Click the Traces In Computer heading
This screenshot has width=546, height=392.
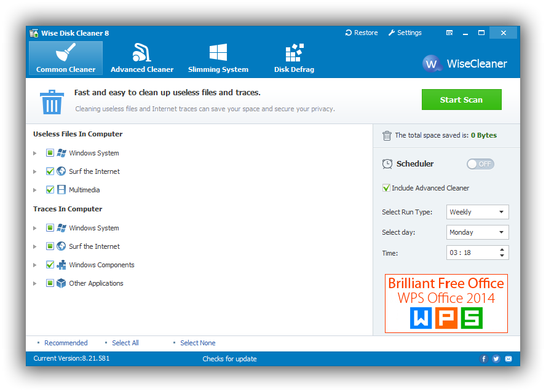coord(68,209)
